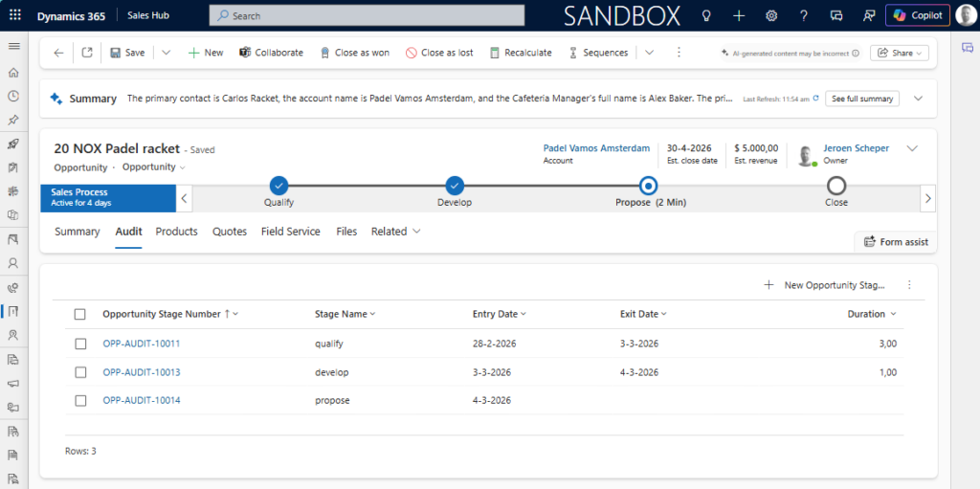
Task: Expand the Summary panel chevron
Action: tap(919, 99)
